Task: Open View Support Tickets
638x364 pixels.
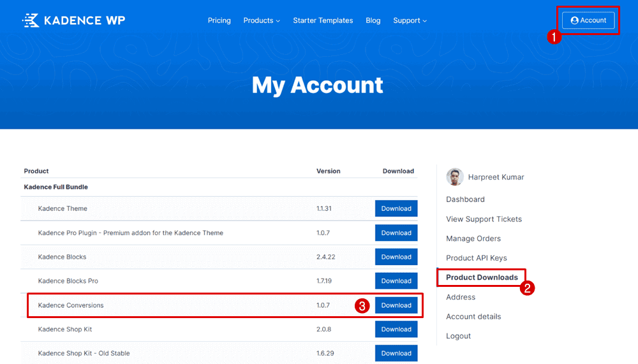Action: 484,219
